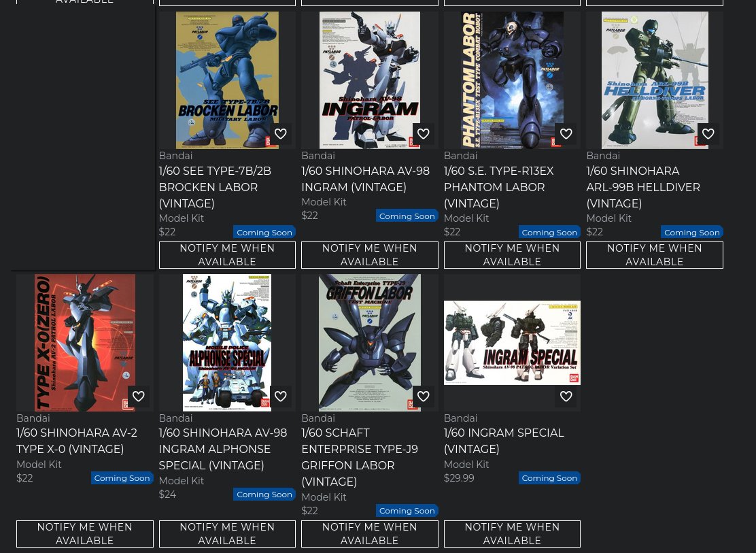The image size is (756, 553).
Task: View the Phantom Labor box art thumbnail
Action: point(512,80)
